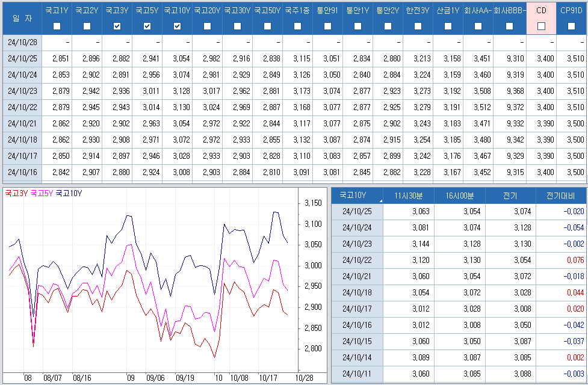Click the 전기대비 column header
588x385 pixels.
[x=560, y=196]
